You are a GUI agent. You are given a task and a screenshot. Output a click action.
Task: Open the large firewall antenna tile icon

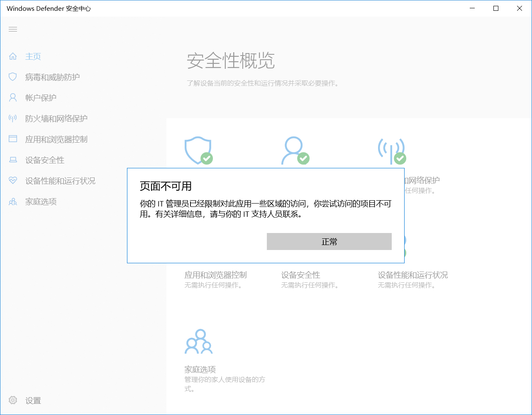tap(392, 151)
